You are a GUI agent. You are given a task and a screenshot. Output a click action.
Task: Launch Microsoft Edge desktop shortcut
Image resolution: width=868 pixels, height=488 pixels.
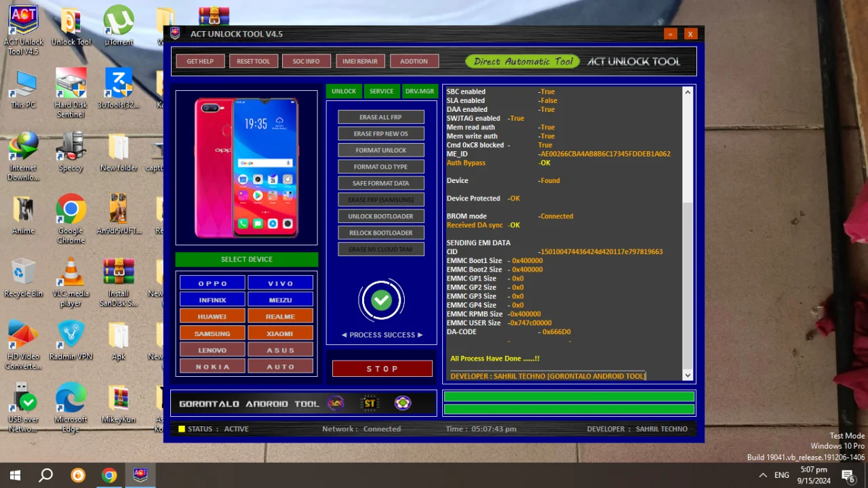tap(71, 408)
